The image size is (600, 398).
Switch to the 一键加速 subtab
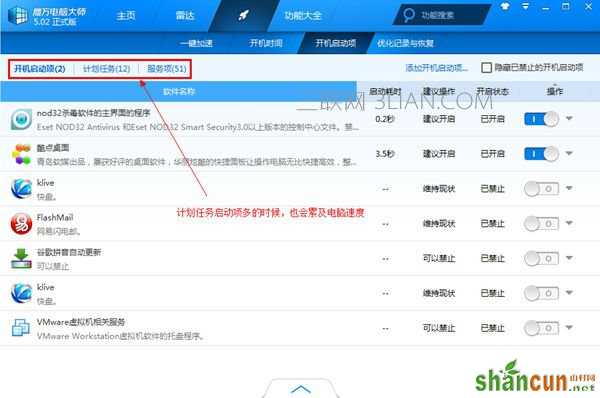(196, 43)
